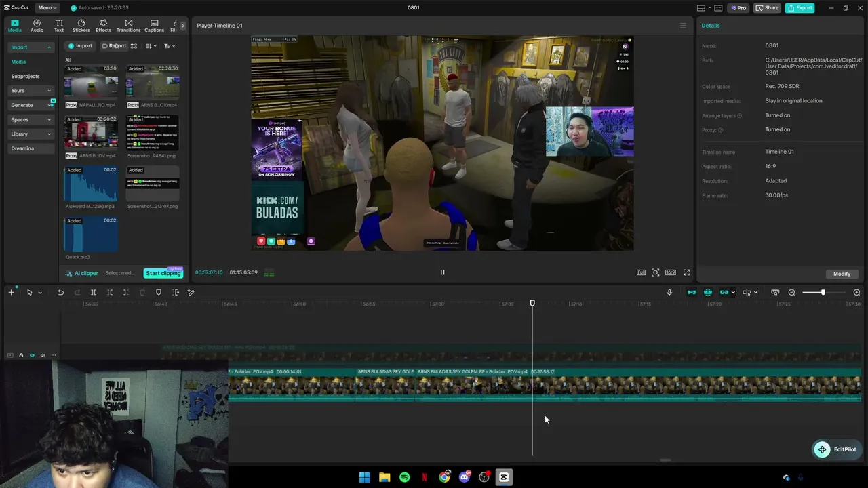Enter fullscreen preview mode
The image size is (868, 488).
(x=686, y=272)
